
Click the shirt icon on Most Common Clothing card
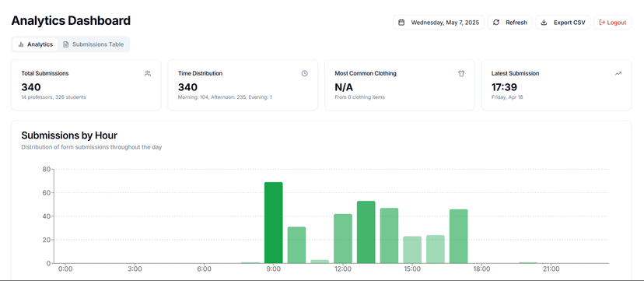[x=461, y=73]
